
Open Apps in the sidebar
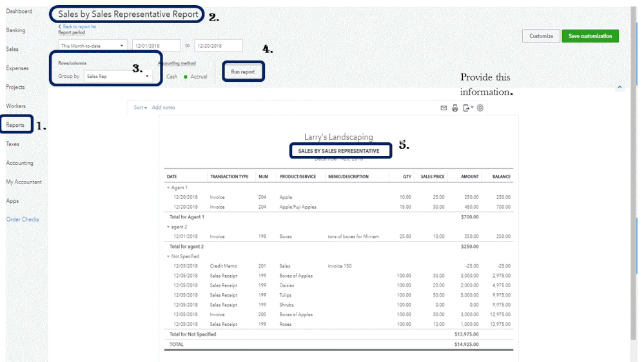point(12,201)
